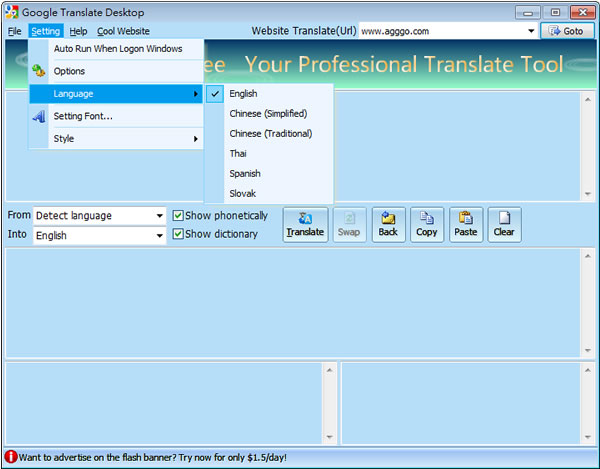Open the Help menu
The width and height of the screenshot is (600, 469).
point(78,31)
